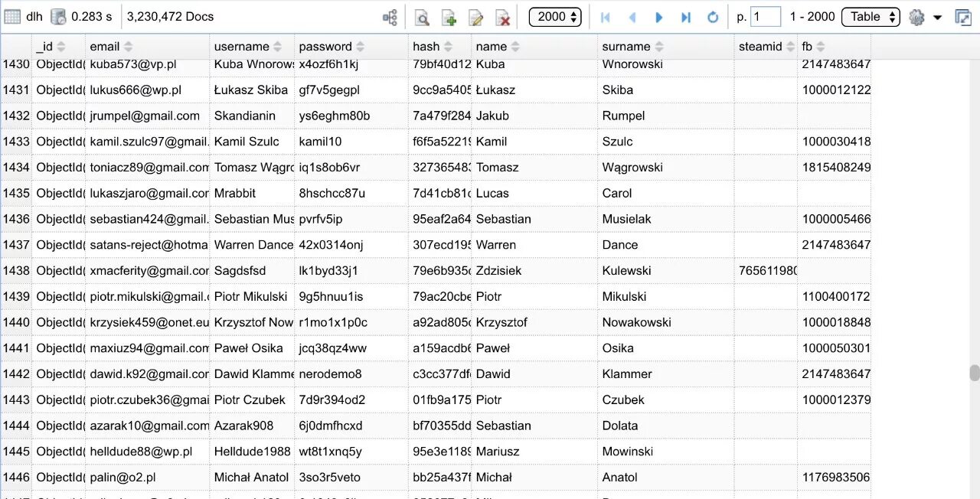
Task: Go to the first page of results
Action: click(606, 17)
